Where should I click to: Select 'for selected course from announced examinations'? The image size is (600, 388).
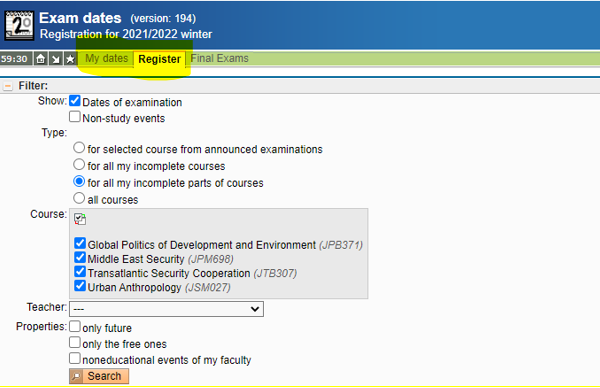click(x=79, y=148)
